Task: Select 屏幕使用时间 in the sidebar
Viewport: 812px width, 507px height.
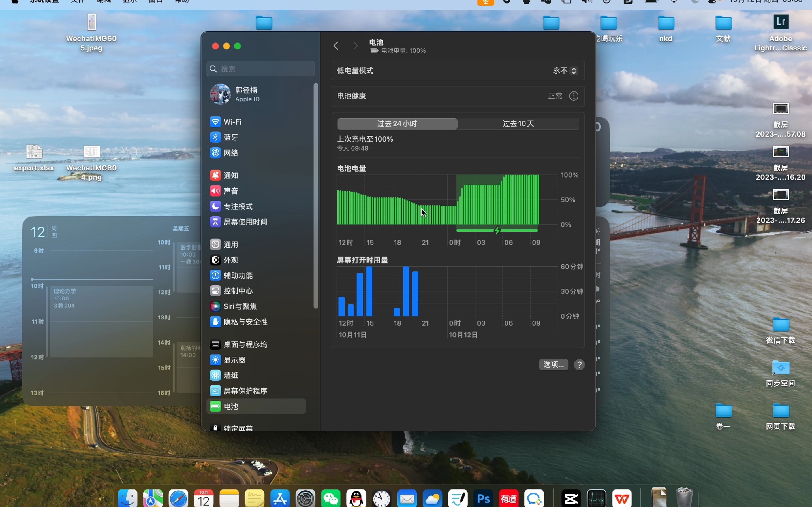Action: 256,222
